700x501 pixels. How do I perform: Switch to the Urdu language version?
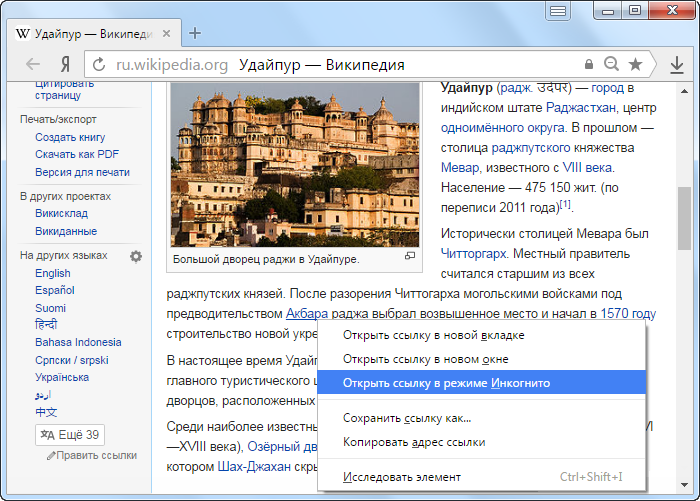click(x=43, y=395)
